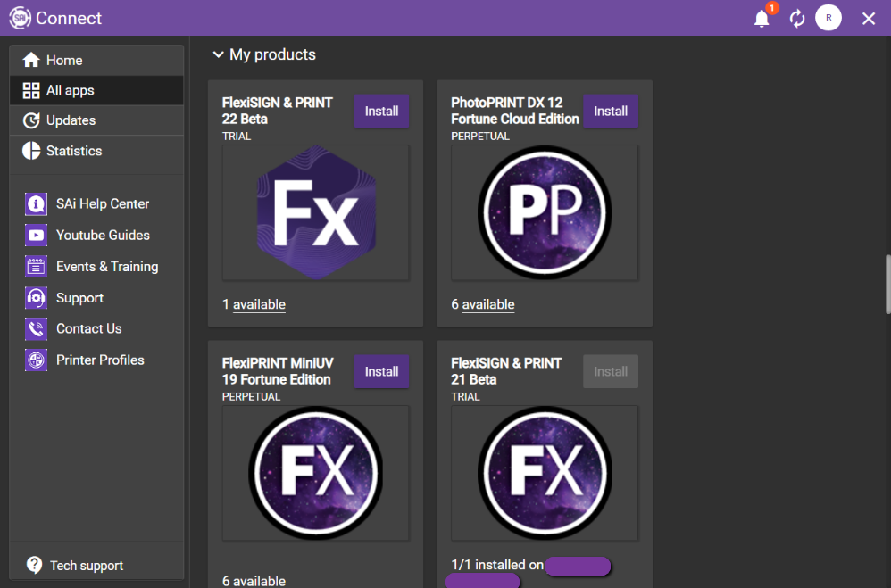Open Events & Training link
891x588 pixels.
(x=107, y=267)
